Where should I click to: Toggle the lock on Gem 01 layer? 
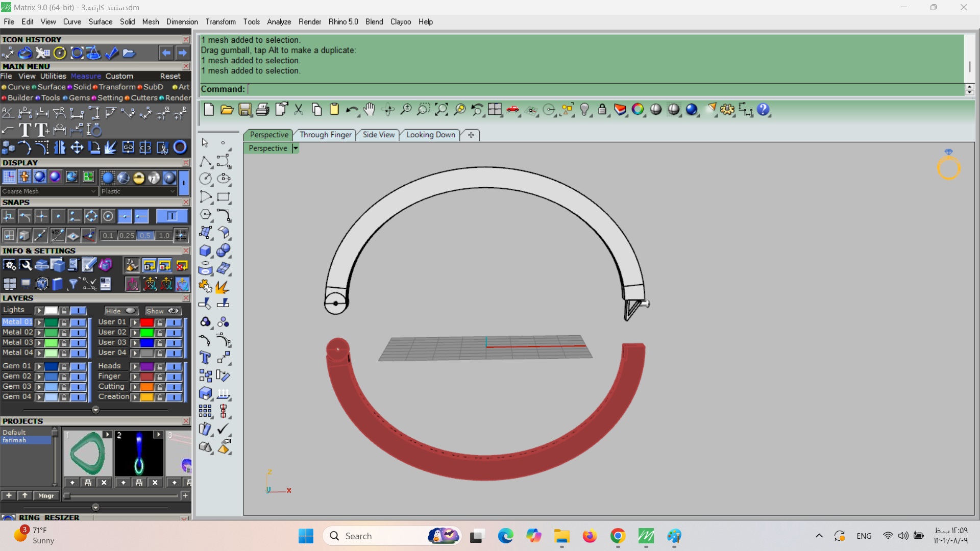(x=64, y=366)
